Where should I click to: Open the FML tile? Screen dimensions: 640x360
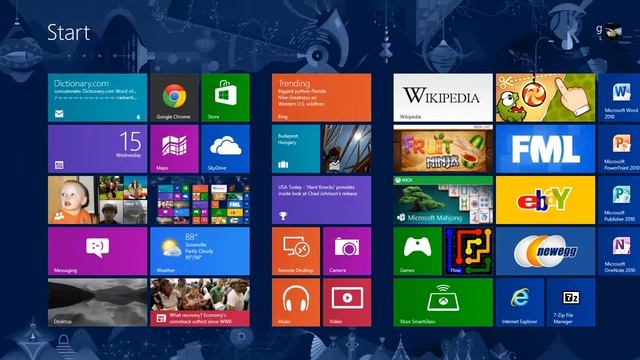[x=545, y=149]
